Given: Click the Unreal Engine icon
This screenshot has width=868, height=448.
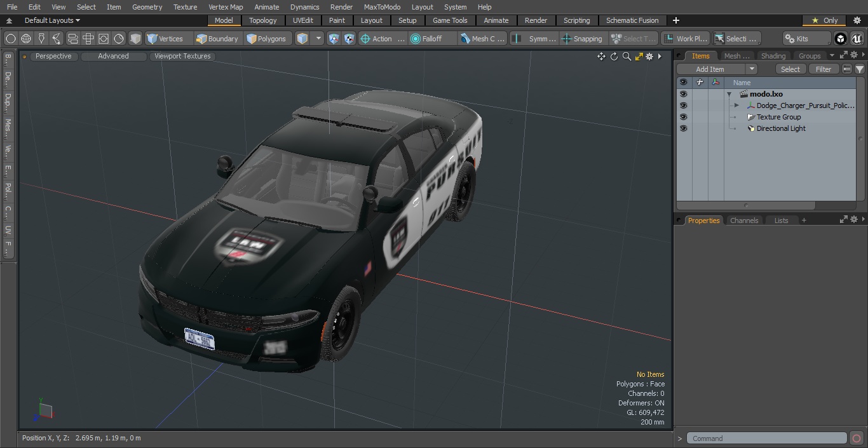Looking at the screenshot, I should [857, 39].
